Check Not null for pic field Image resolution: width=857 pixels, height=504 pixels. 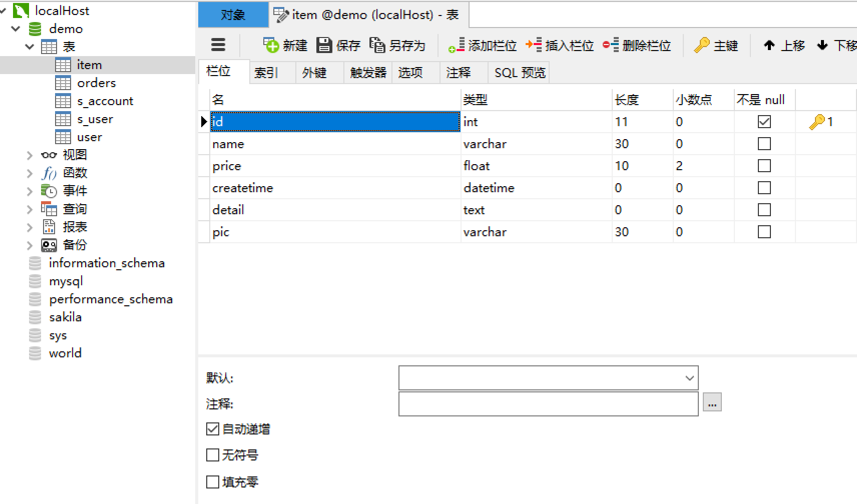pos(764,232)
